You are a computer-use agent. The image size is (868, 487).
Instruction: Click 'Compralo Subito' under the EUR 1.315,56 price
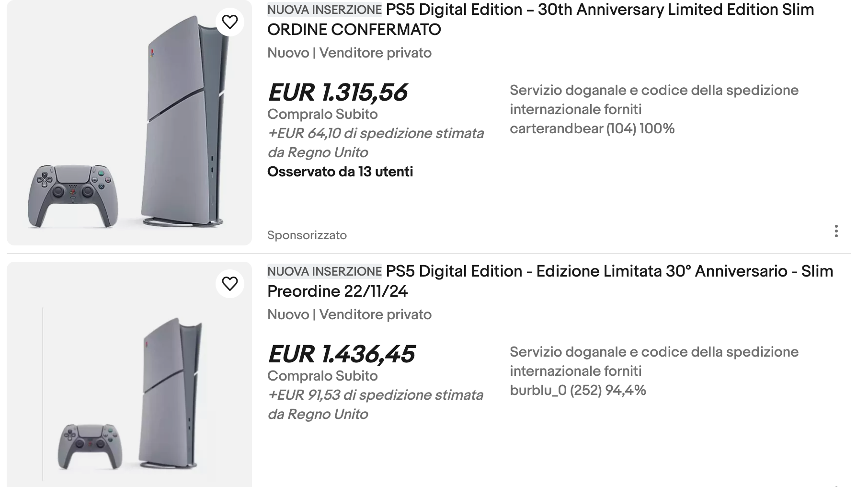tap(322, 114)
